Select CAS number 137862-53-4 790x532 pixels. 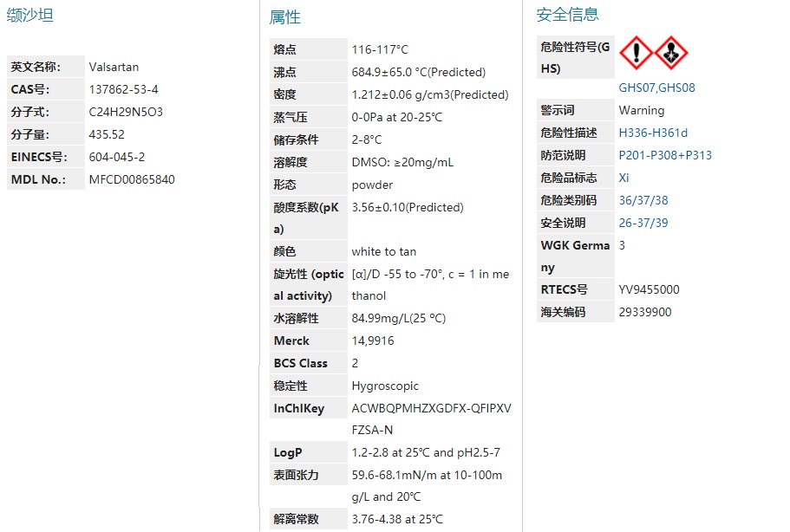click(123, 89)
